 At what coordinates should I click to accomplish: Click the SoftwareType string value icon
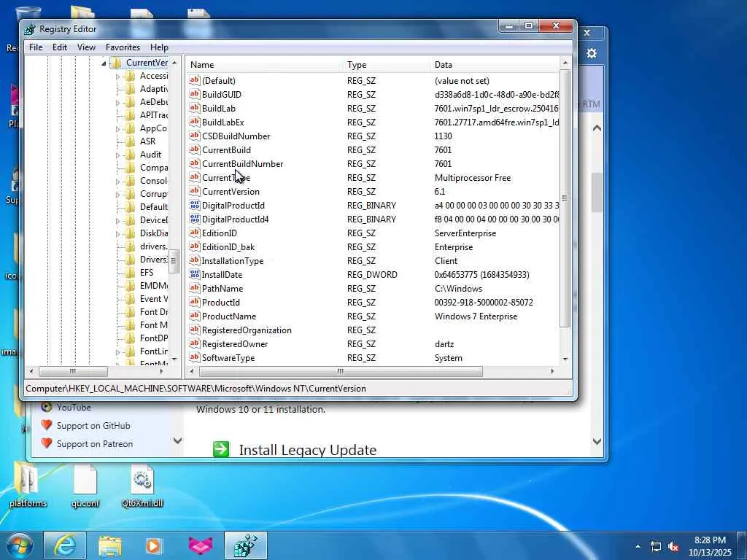point(194,357)
